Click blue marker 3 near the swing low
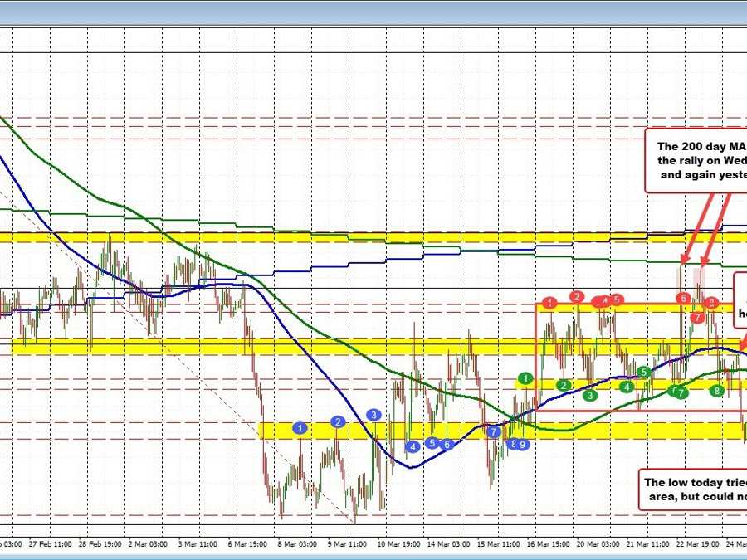 pos(373,415)
